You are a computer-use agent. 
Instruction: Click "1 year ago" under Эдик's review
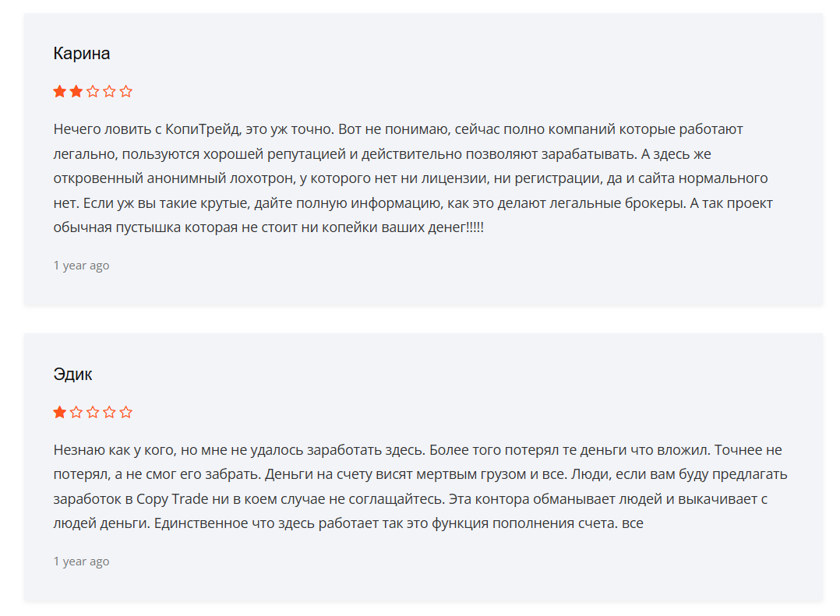(82, 561)
